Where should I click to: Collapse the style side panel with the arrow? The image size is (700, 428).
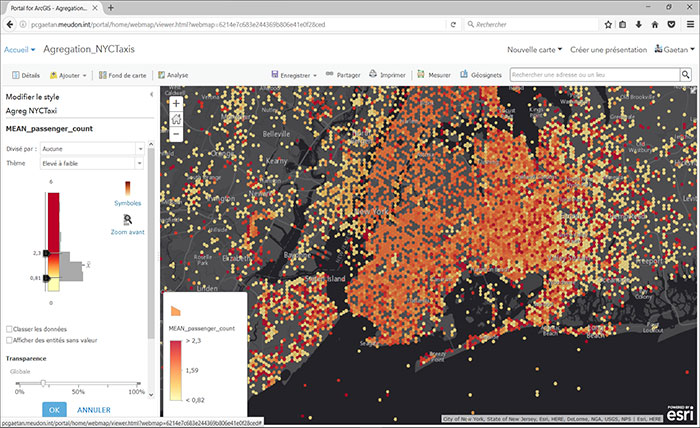151,95
